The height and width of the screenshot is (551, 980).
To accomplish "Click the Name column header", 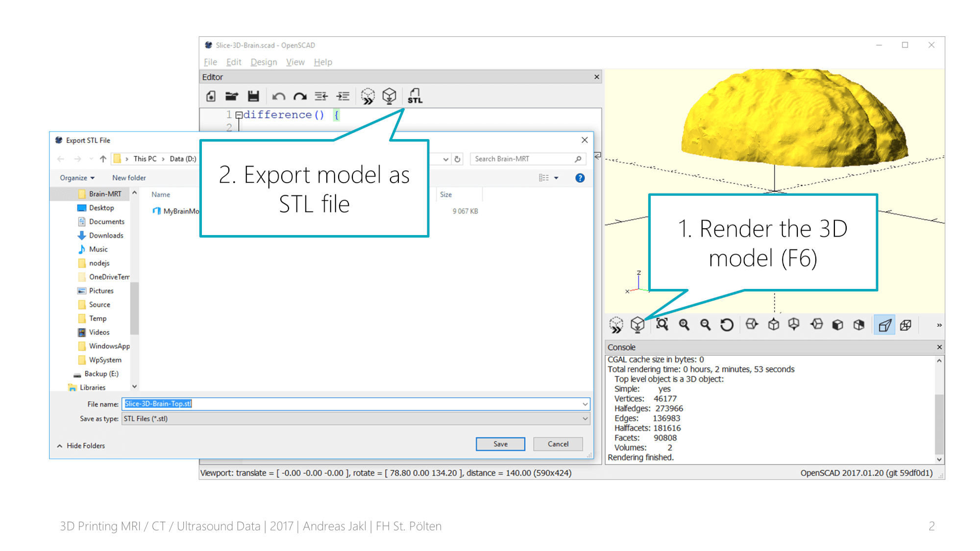I will pos(161,194).
